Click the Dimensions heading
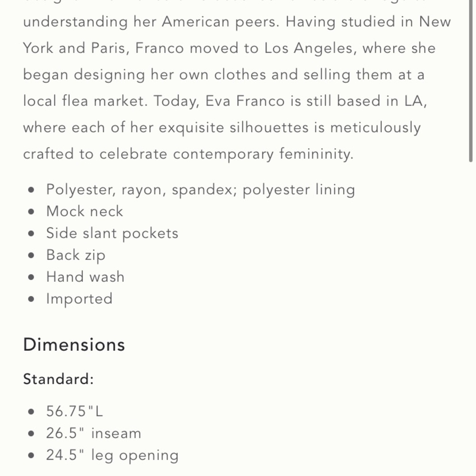The height and width of the screenshot is (476, 476). pyautogui.click(x=74, y=345)
